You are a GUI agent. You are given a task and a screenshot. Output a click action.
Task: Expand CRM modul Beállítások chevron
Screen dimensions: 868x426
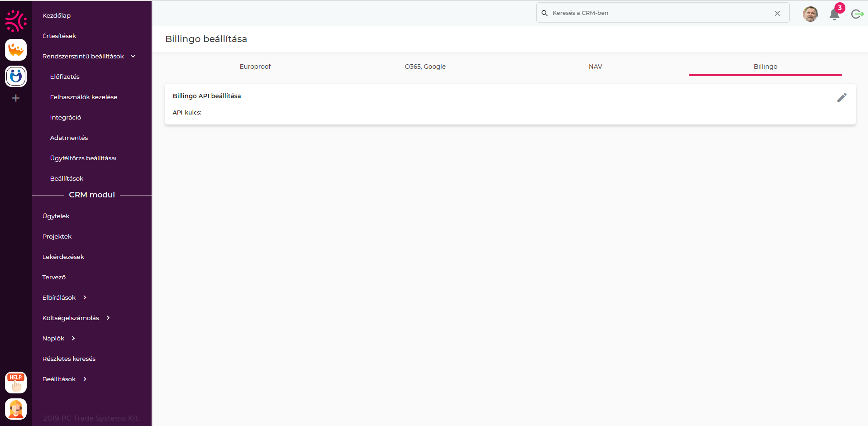coord(85,379)
